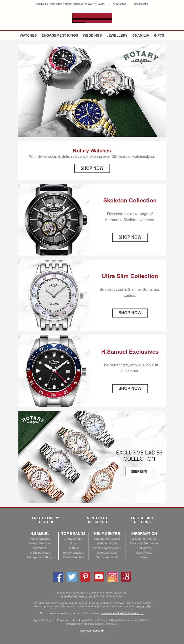This screenshot has height=644, width=184.
Task: Open the Gifts navigation item
Action: pos(159,36)
